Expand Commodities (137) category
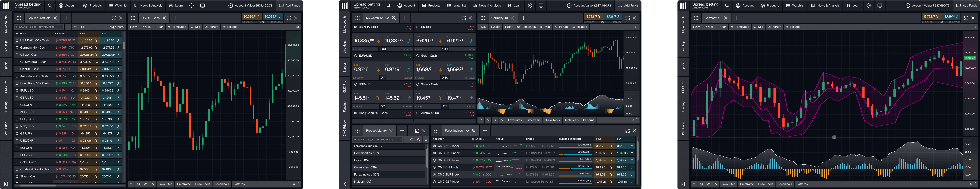Screen dimensions: 980x189 coord(388,153)
